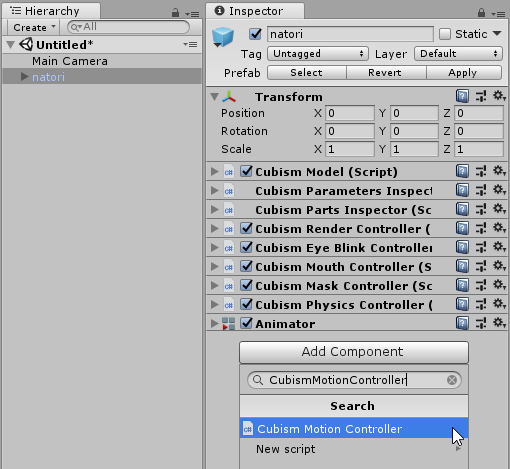Uncheck the Animator component enabled box

pyautogui.click(x=247, y=323)
